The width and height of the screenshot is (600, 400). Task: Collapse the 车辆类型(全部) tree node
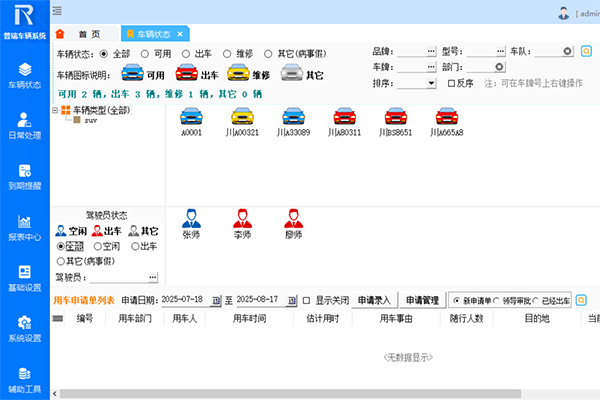coord(56,109)
